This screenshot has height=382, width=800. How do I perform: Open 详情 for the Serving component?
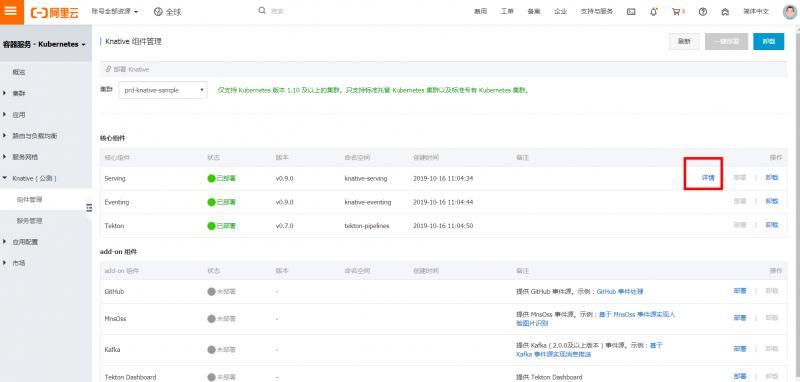708,178
